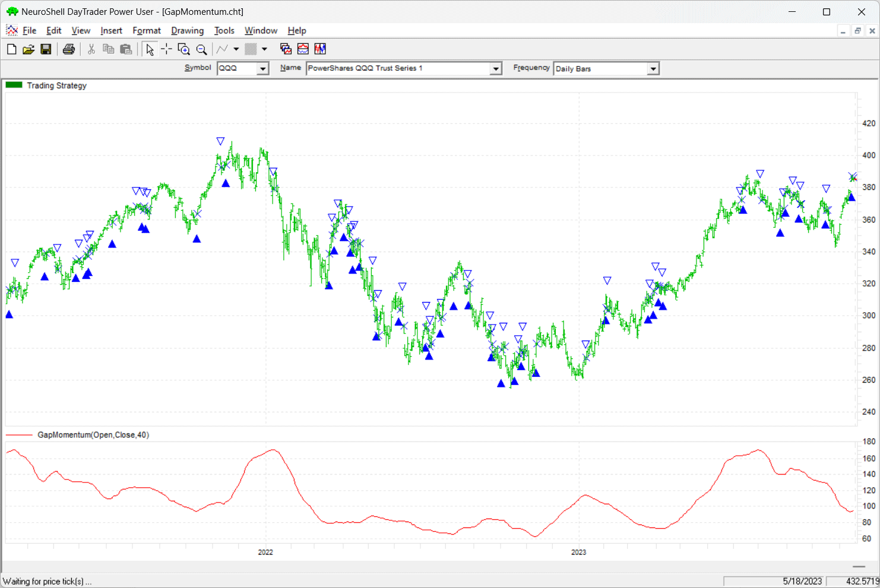Image resolution: width=880 pixels, height=588 pixels.
Task: Open the Edit menu
Action: [54, 31]
